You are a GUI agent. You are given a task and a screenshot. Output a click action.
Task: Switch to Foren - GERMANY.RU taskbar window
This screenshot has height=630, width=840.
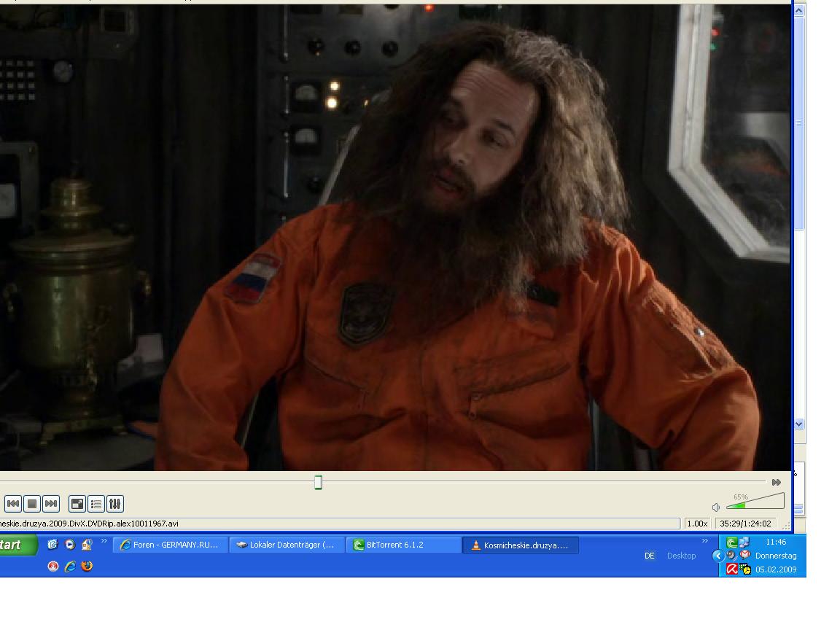click(170, 545)
